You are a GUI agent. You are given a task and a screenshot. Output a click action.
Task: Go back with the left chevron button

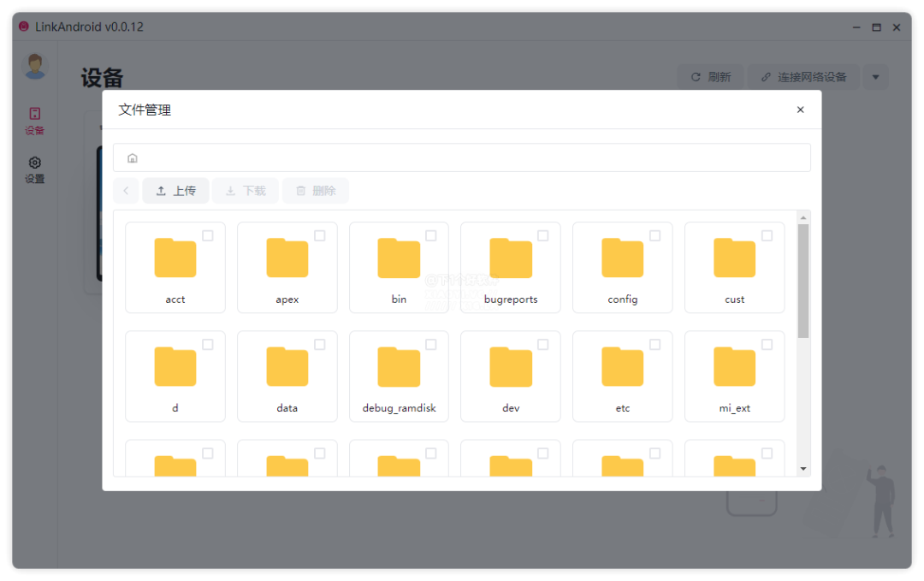(126, 190)
